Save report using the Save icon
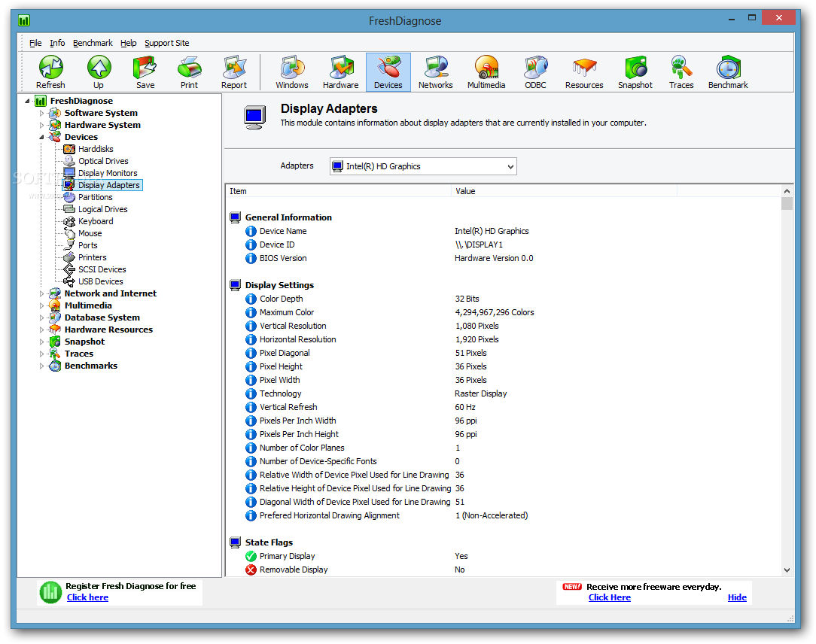Image resolution: width=816 pixels, height=644 pixels. [145, 72]
